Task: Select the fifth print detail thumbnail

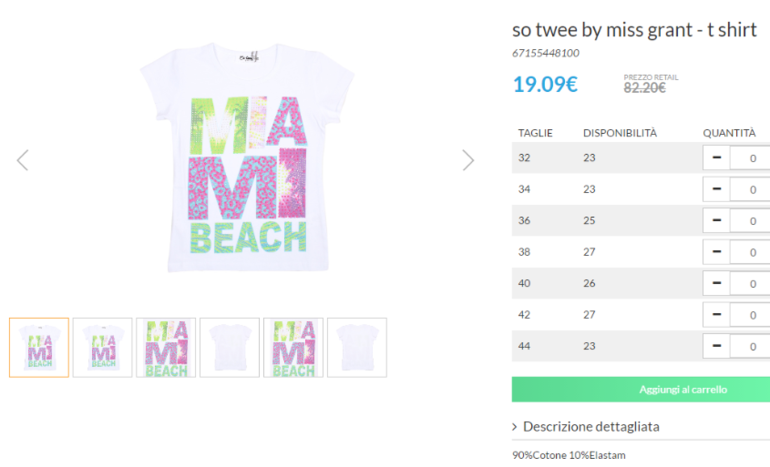Action: (x=293, y=348)
